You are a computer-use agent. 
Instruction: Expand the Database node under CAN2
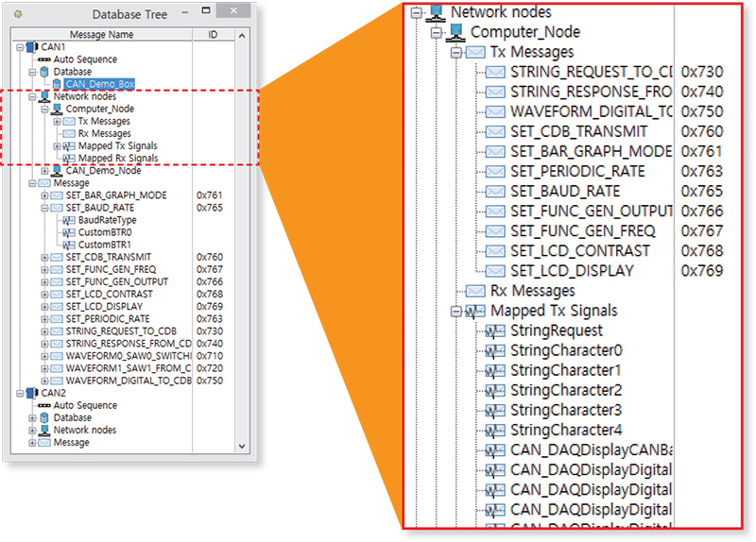pyautogui.click(x=32, y=417)
